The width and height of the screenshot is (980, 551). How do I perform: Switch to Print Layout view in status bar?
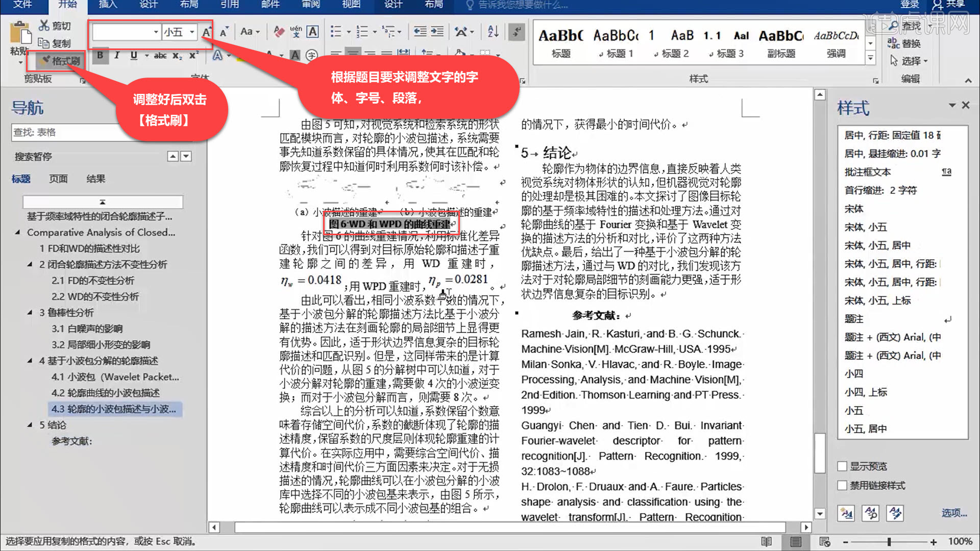click(x=796, y=541)
